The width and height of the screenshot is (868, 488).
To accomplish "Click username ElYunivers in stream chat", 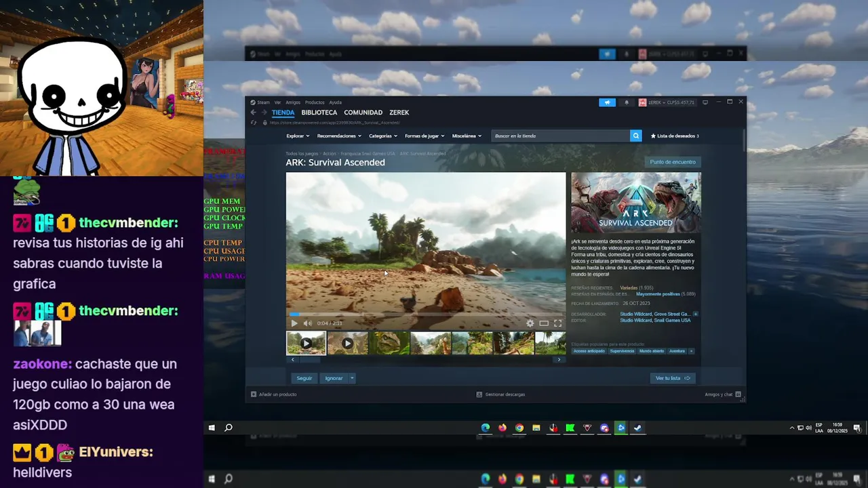I will (115, 452).
